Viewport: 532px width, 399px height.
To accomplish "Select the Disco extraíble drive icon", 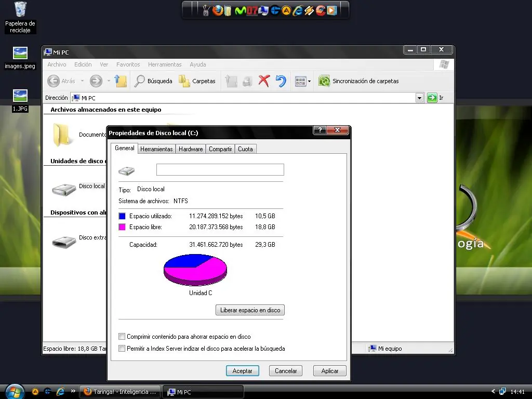I will [x=64, y=242].
